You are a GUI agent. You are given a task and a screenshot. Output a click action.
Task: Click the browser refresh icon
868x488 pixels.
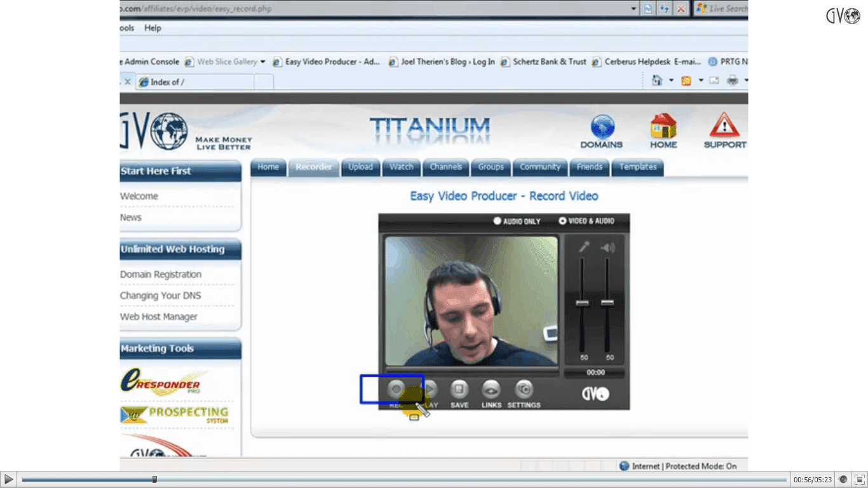point(664,9)
